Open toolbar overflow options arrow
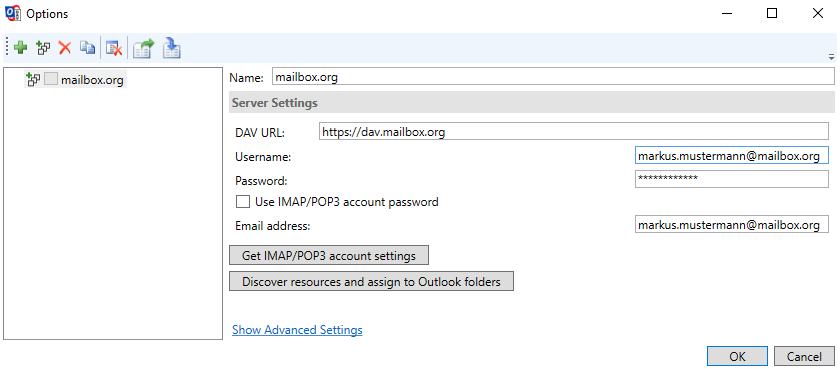 coord(831,56)
